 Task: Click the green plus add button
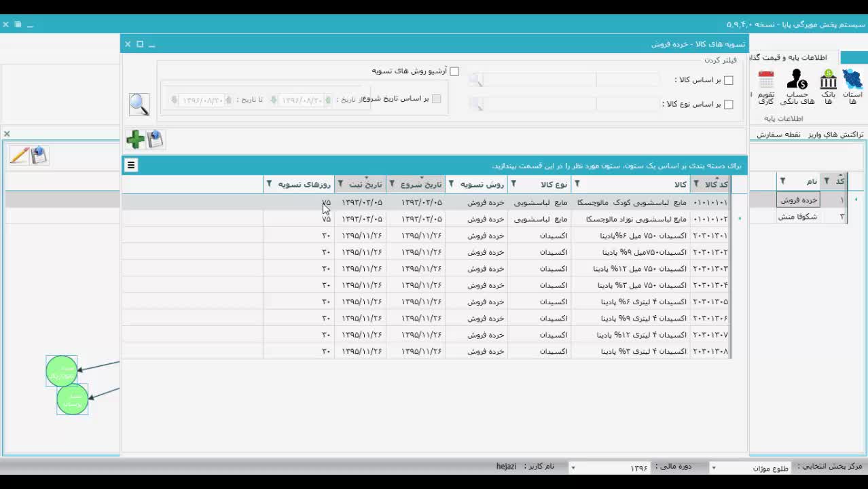point(135,139)
